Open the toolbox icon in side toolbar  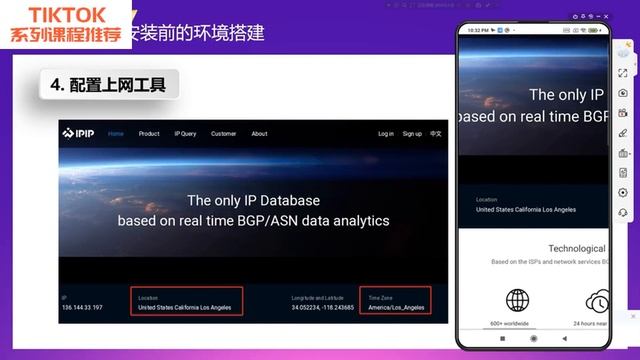coord(623,153)
